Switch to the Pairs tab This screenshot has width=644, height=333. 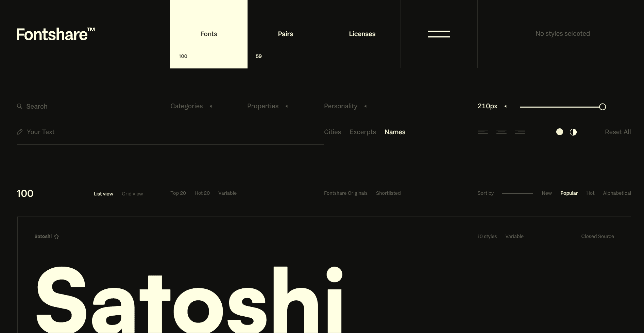pyautogui.click(x=285, y=34)
